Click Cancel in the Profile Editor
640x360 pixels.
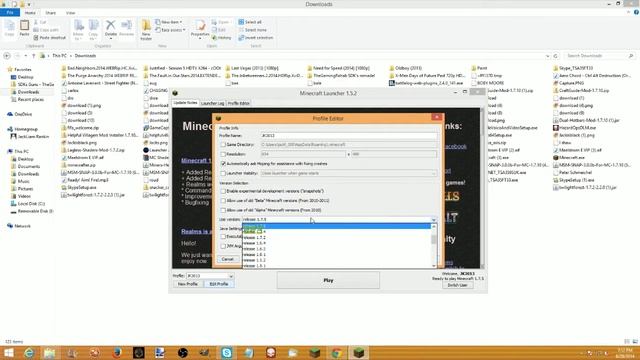click(x=228, y=259)
